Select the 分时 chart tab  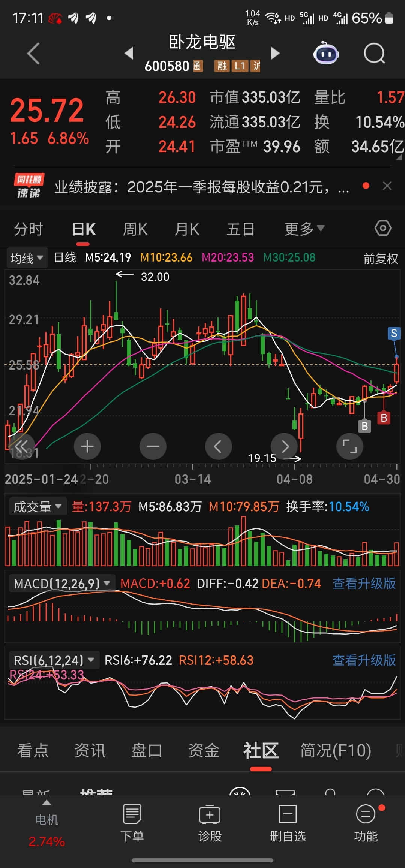(x=28, y=229)
